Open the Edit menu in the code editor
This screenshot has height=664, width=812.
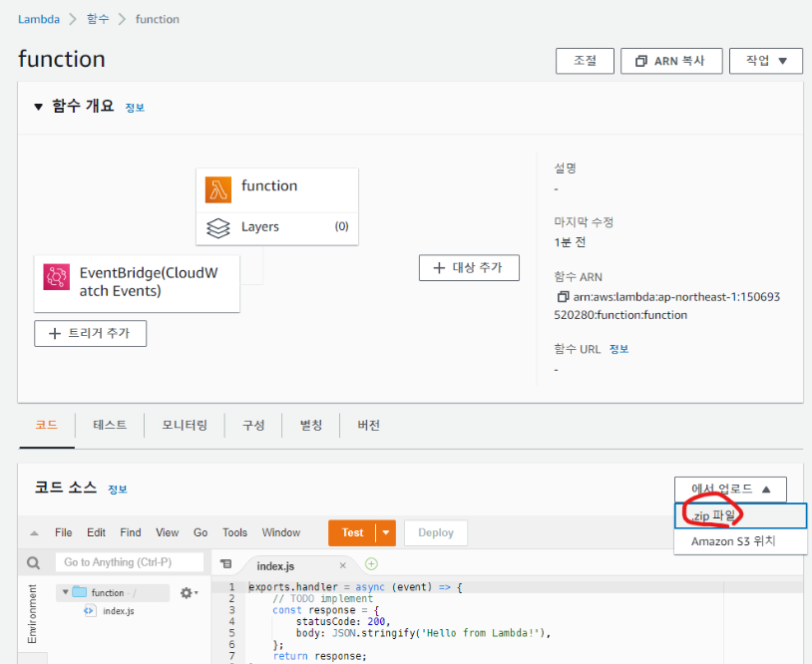coord(97,532)
